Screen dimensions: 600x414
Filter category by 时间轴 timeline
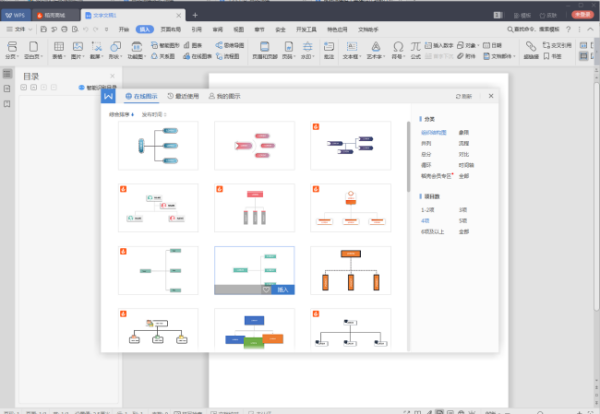coord(466,165)
